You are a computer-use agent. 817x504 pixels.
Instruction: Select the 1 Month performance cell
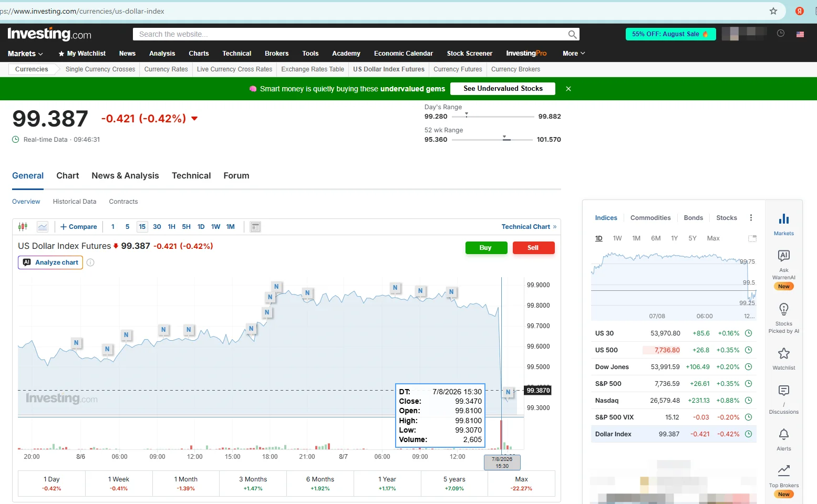(x=186, y=484)
